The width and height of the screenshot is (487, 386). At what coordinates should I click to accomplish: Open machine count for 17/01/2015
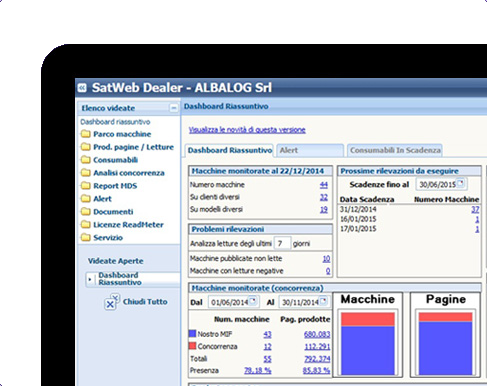pos(477,229)
